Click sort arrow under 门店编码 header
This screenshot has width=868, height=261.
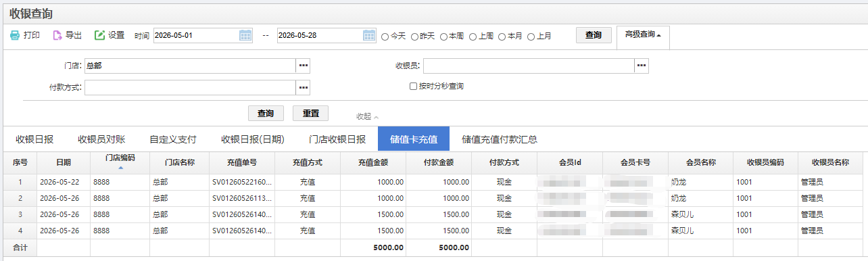click(120, 167)
